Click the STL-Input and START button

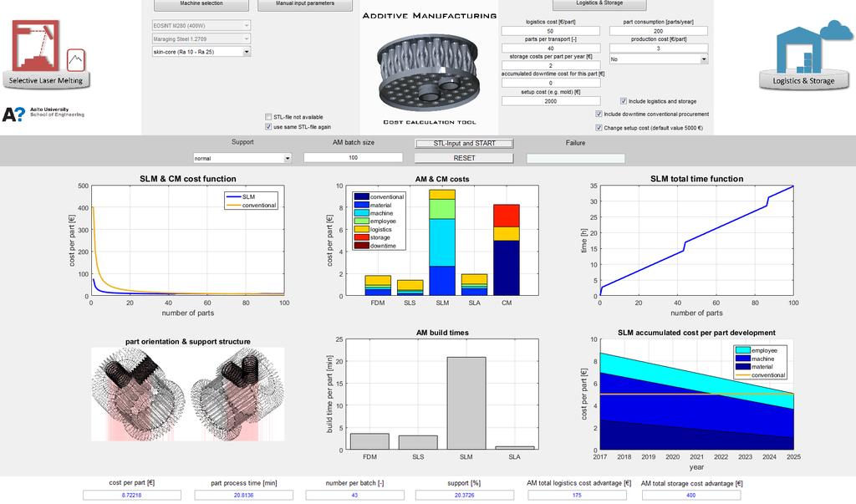click(464, 143)
